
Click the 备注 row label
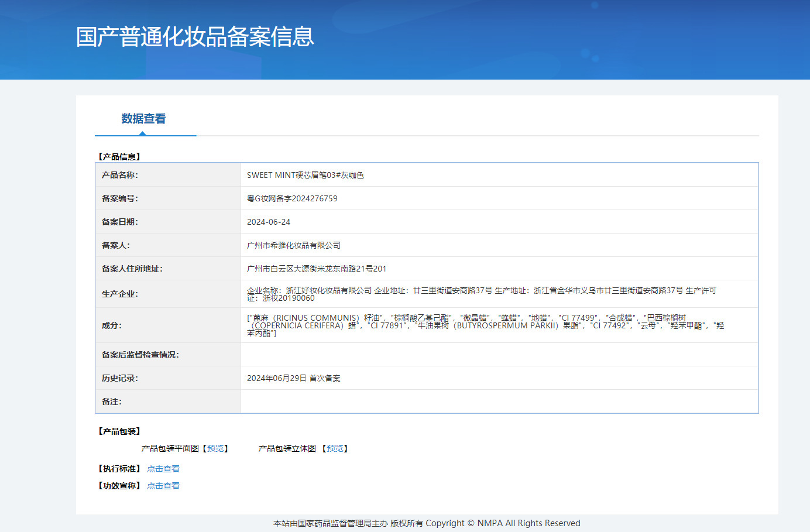click(112, 401)
